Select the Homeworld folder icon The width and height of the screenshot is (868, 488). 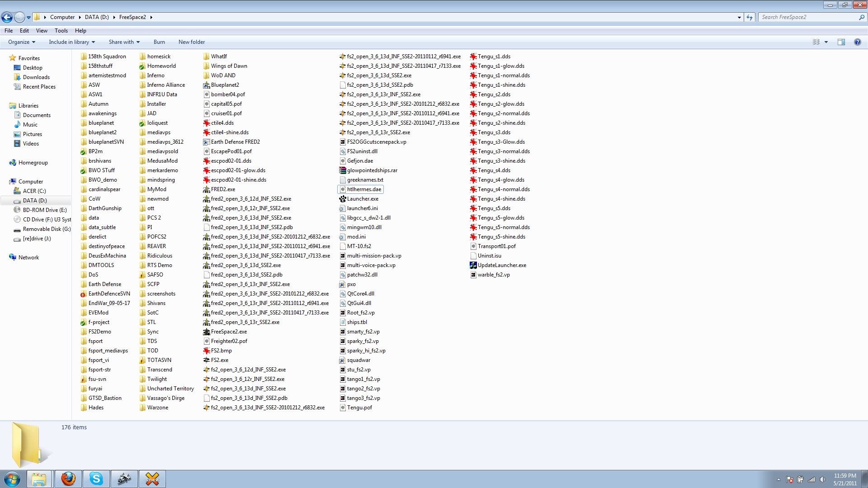pyautogui.click(x=142, y=66)
